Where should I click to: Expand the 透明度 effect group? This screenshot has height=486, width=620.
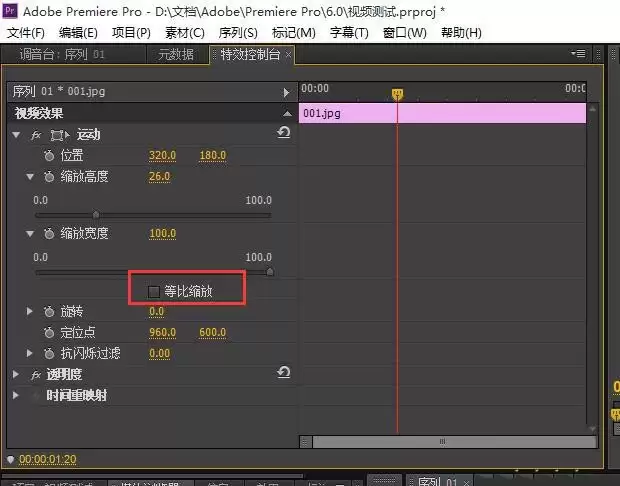16,374
